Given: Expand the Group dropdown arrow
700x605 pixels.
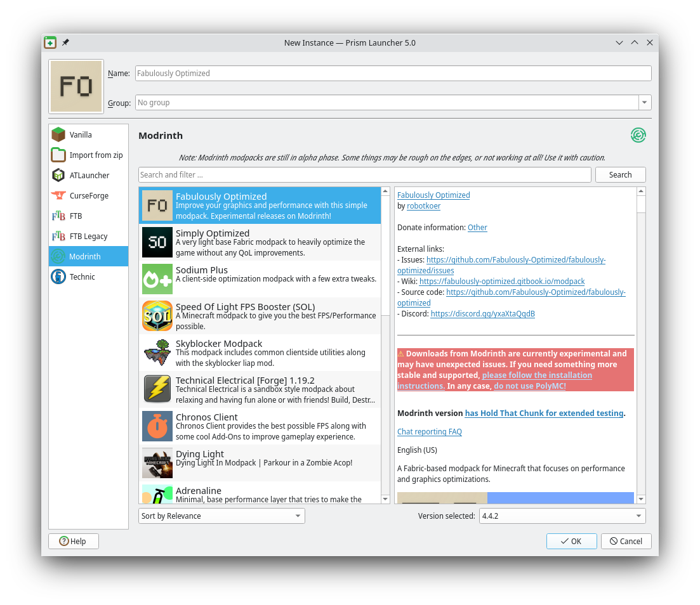Looking at the screenshot, I should click(x=645, y=103).
